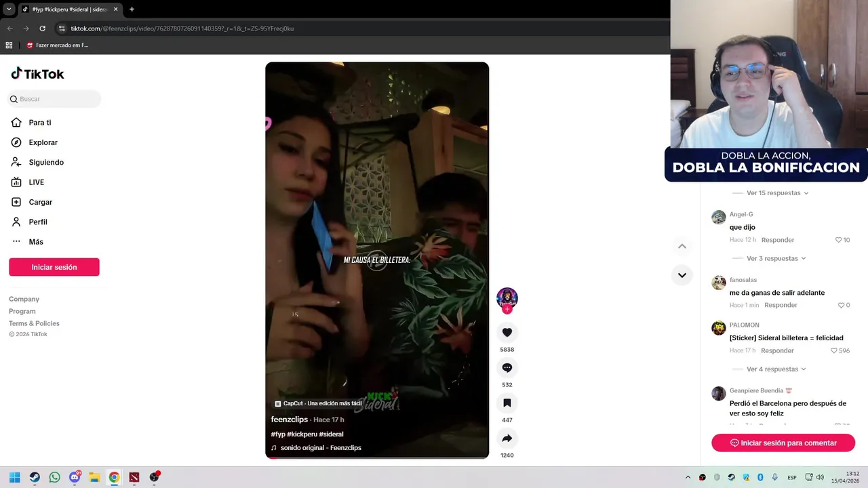Open Geanpiere Buendia's profile avatar
868x488 pixels.
(718, 393)
